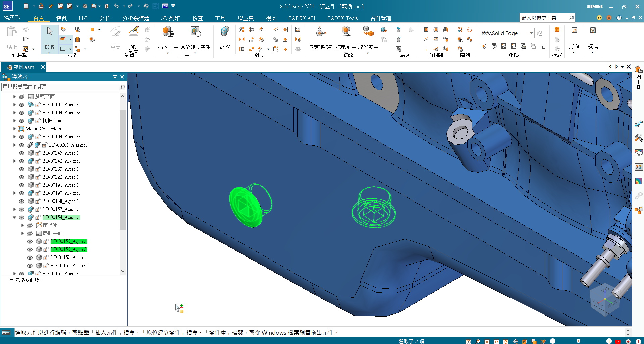Hide BD-00158_A.par:1 with eye toggle

click(x=22, y=201)
